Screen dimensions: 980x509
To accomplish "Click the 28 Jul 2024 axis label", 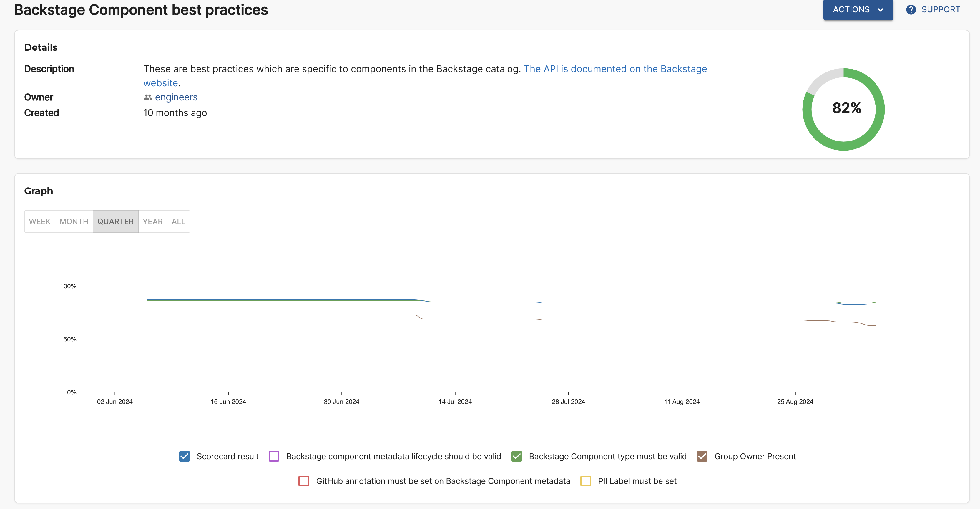I will pyautogui.click(x=568, y=402).
